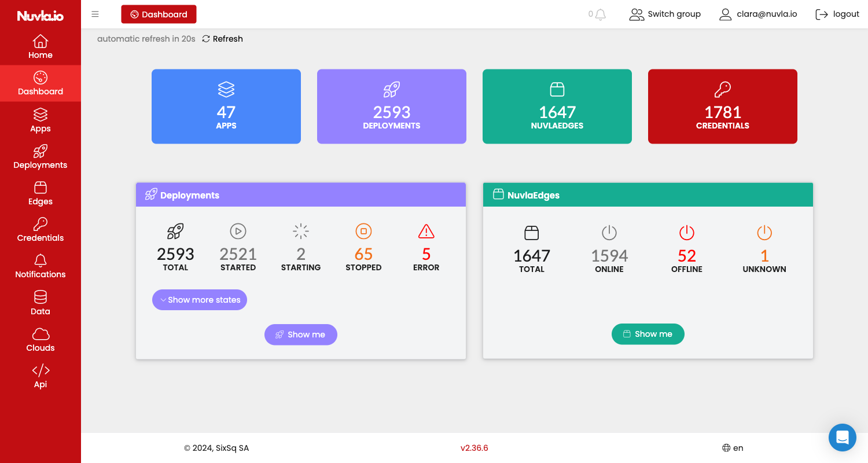The height and width of the screenshot is (463, 868).
Task: Open the green 1647 NuvlaEdges card
Action: 557,106
